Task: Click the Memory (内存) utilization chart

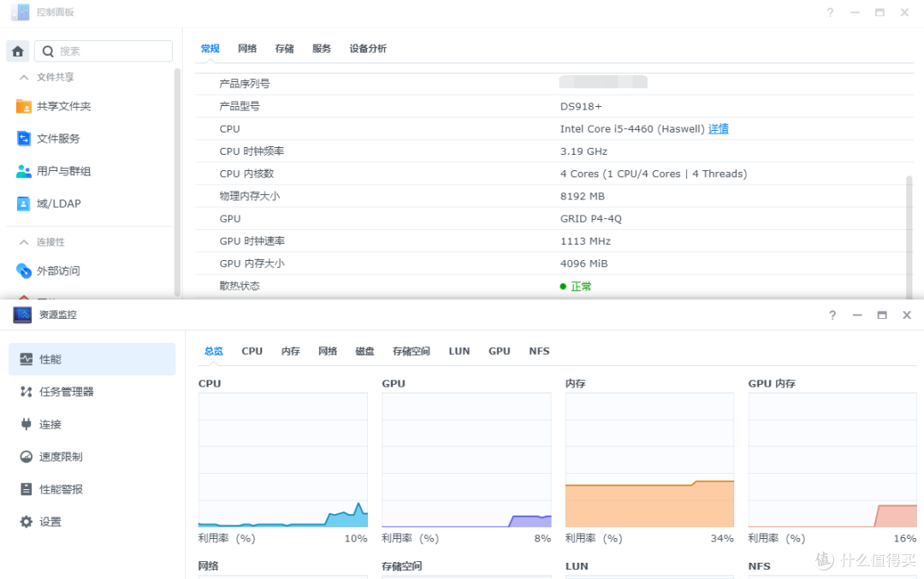Action: (x=649, y=460)
